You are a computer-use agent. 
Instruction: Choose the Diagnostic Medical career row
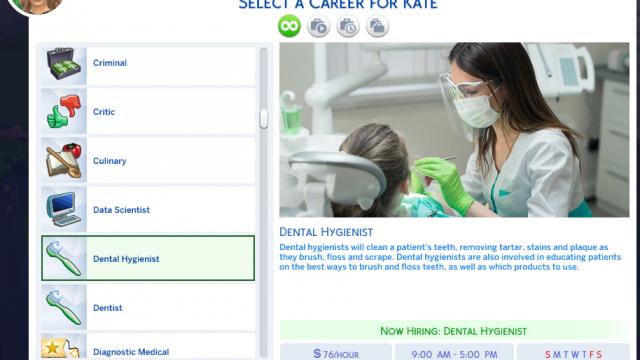(148, 347)
